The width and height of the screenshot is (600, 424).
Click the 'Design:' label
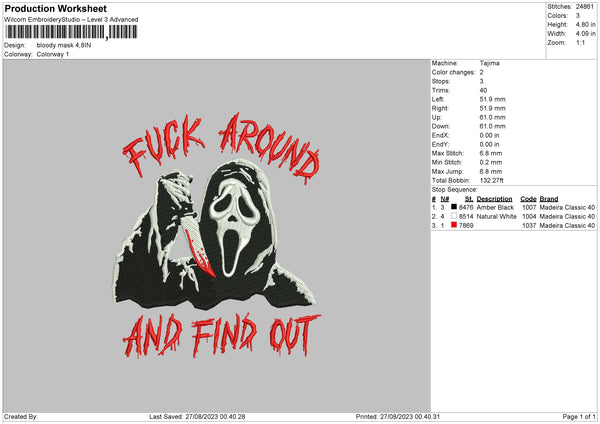pos(15,45)
